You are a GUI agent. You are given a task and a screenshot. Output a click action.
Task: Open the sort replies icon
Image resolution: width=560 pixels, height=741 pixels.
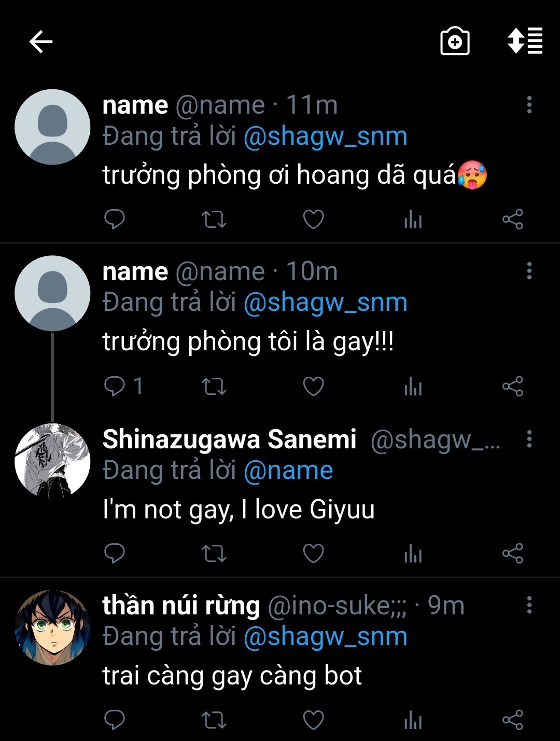525,40
